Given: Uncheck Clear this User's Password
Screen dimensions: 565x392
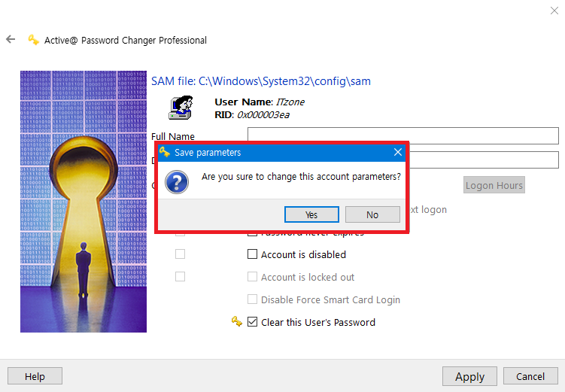Looking at the screenshot, I should click(252, 322).
